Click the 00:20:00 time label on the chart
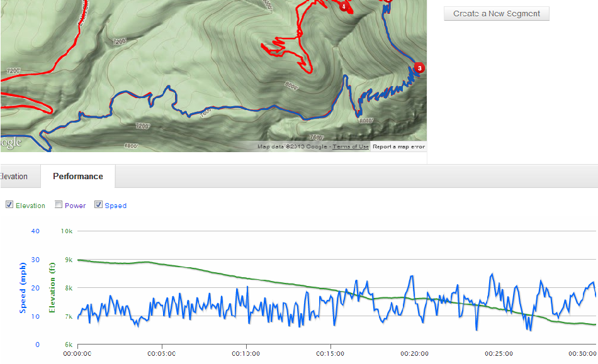Viewport: 598px width, 364px height. pos(415,353)
